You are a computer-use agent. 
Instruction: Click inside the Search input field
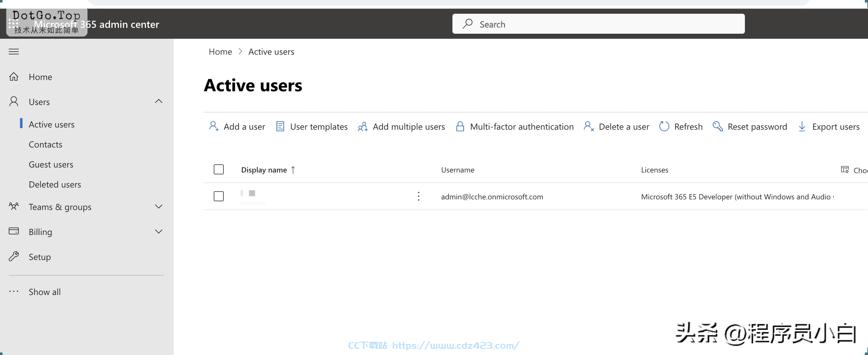pos(598,24)
